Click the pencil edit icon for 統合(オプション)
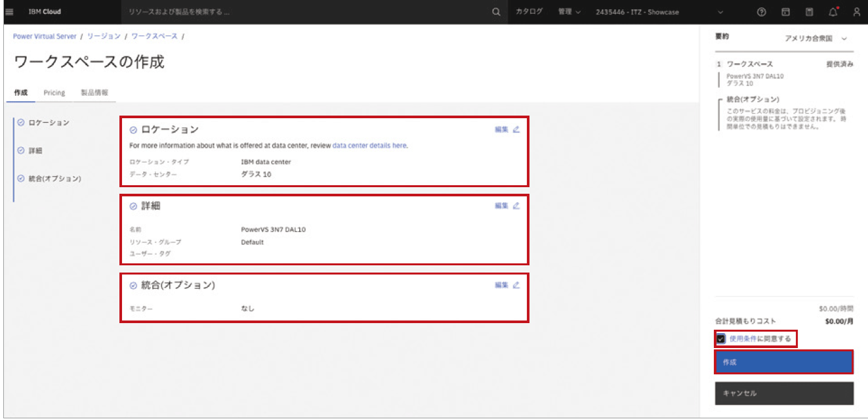 click(x=516, y=285)
